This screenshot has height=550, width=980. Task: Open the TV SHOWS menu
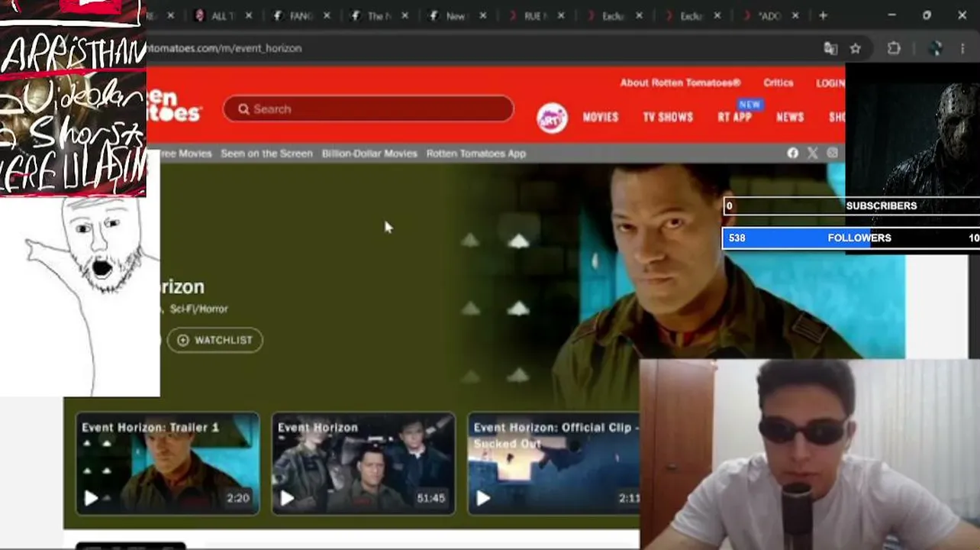coord(668,118)
